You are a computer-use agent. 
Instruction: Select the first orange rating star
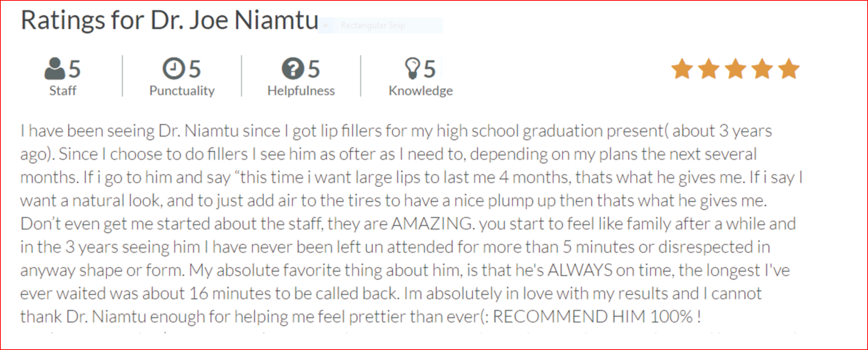[x=682, y=69]
